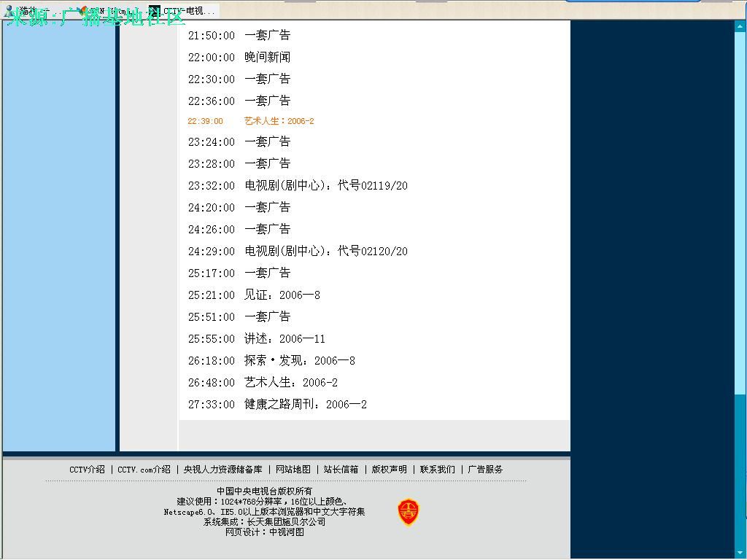The image size is (747, 560).
Task: Select the highlighted 艺术人生:2006-2 program at 22:39
Action: point(279,121)
